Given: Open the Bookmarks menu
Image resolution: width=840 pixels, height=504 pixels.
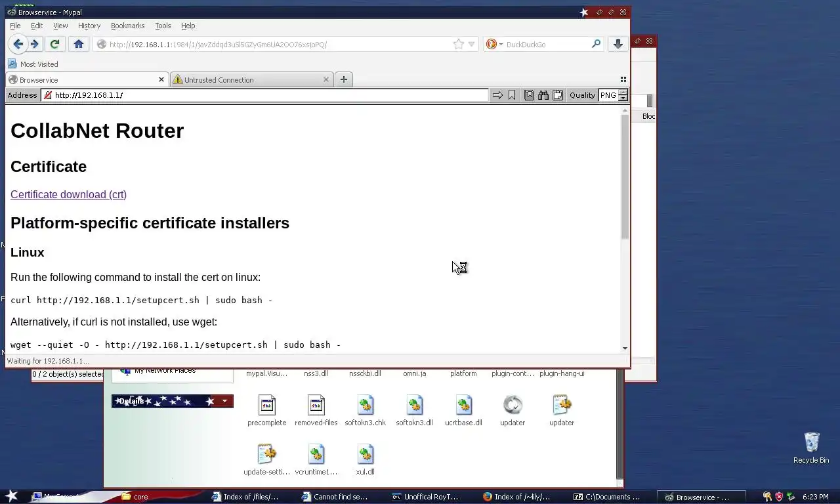Looking at the screenshot, I should [127, 26].
